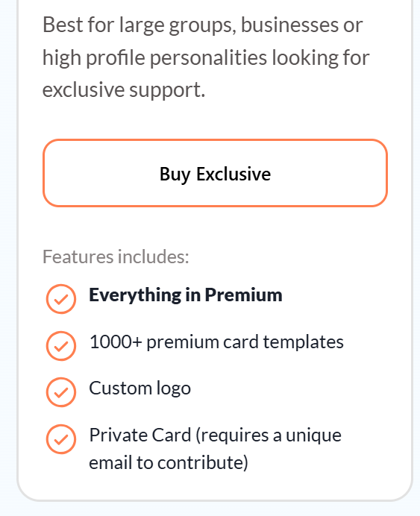The width and height of the screenshot is (420, 516).
Task: Click the Buy Exclusive button
Action: pyautogui.click(x=215, y=173)
